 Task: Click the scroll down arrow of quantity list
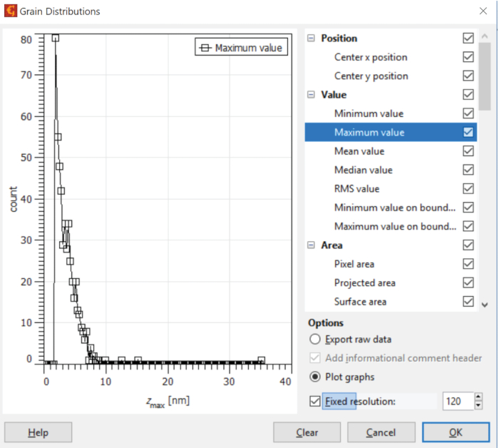(485, 305)
